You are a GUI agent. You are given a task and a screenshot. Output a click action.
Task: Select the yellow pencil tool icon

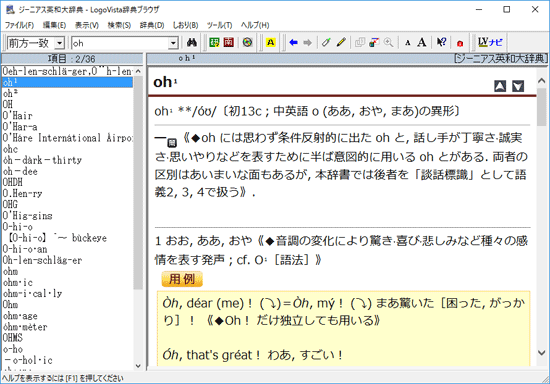pos(341,43)
